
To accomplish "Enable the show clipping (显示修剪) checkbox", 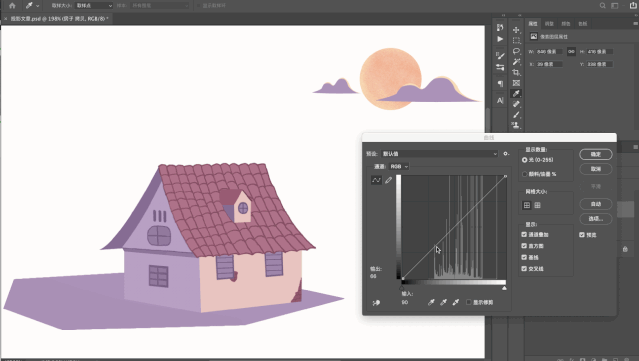I will pos(469,302).
